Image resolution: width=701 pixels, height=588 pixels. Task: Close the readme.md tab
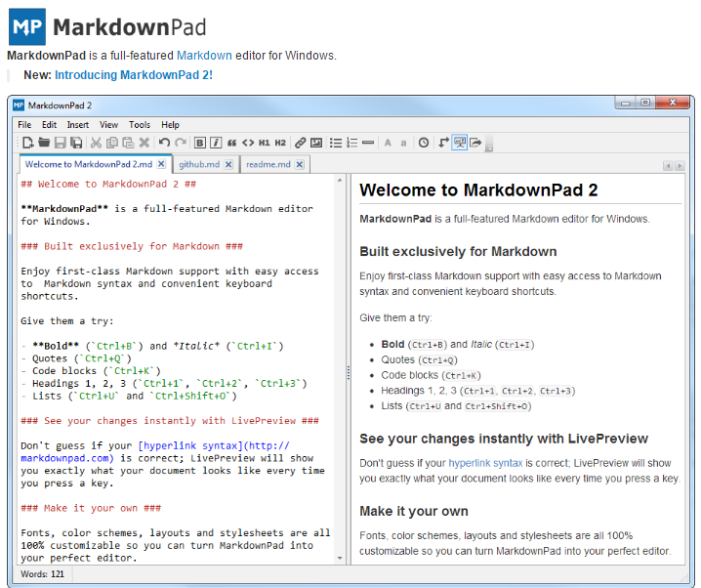300,164
